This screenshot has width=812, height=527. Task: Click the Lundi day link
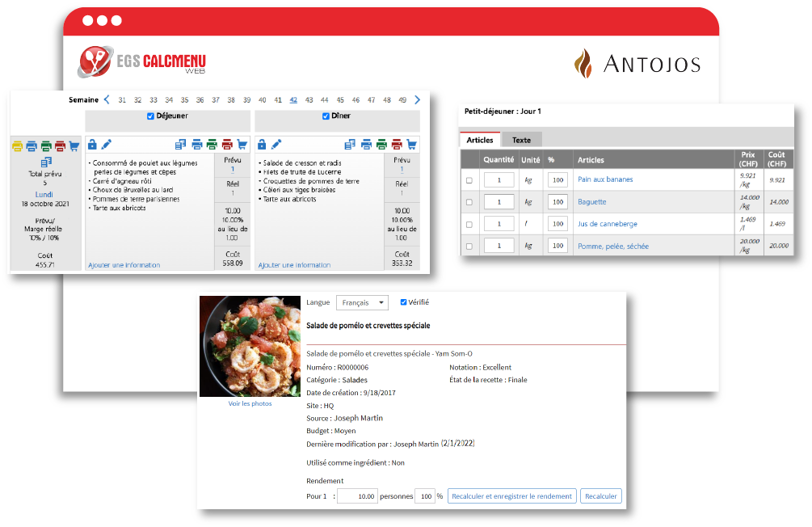pos(44,194)
